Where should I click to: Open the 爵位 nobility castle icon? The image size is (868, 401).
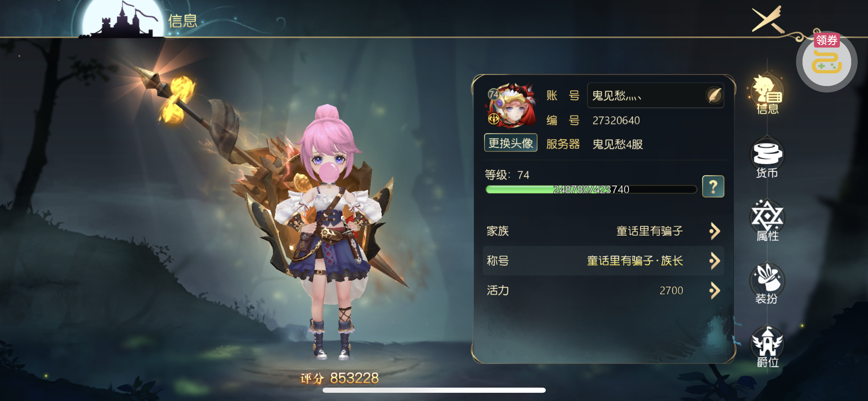(x=767, y=347)
